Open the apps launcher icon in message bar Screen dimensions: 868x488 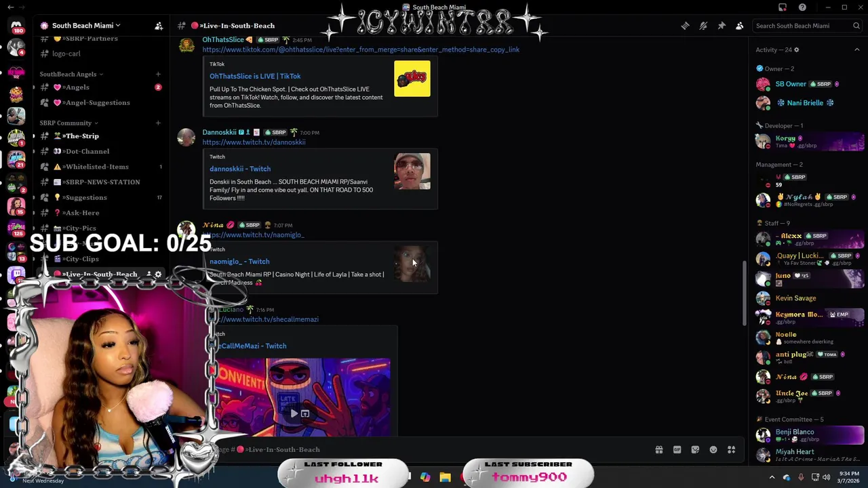731,449
